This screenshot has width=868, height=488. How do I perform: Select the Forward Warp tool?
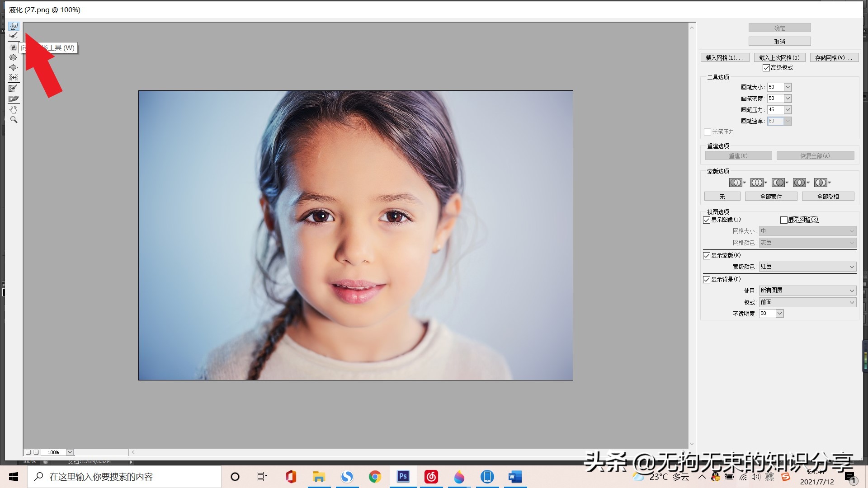(x=14, y=26)
